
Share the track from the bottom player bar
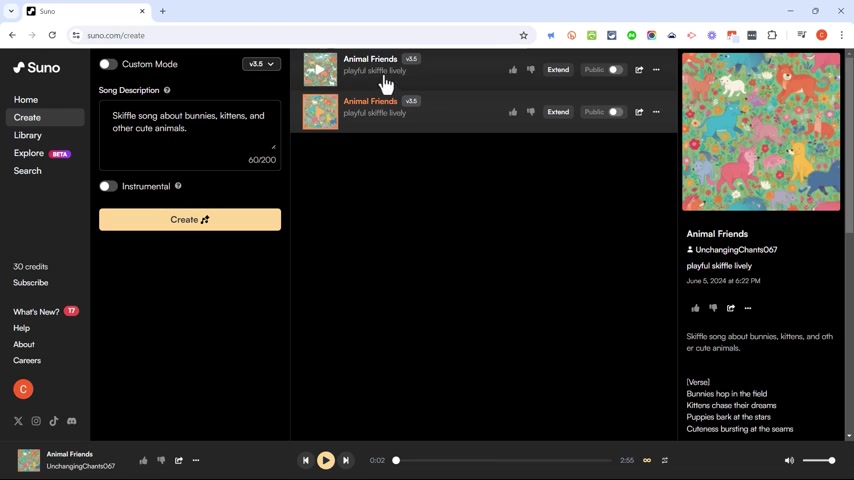pyautogui.click(x=179, y=460)
